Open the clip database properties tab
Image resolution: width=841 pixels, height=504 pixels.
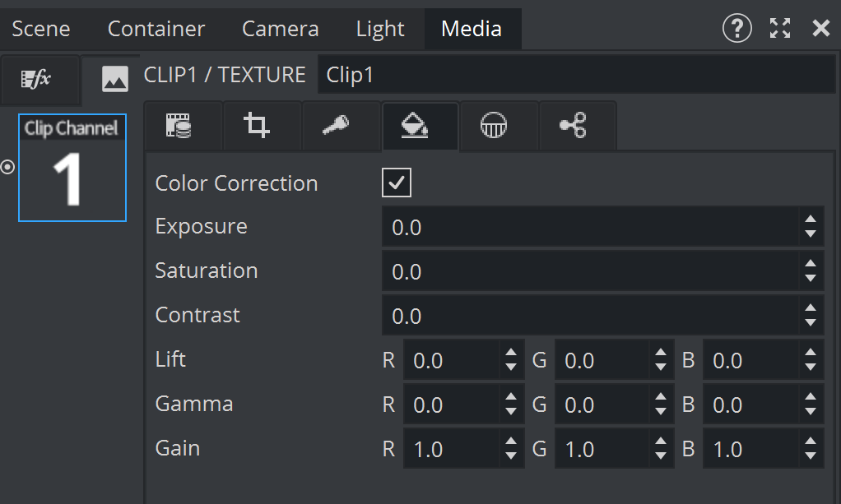(x=179, y=126)
